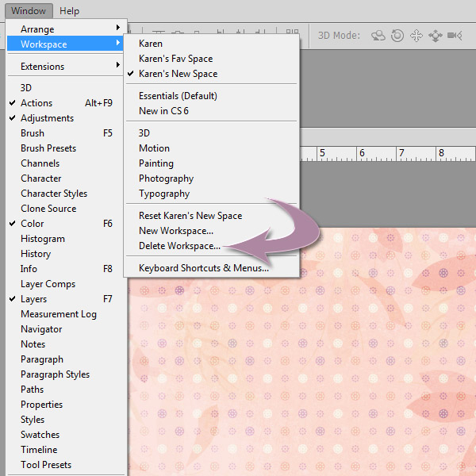Screen dimensions: 476x476
Task: Open Keyboard Shortcuts & Menus...
Action: click(x=211, y=268)
